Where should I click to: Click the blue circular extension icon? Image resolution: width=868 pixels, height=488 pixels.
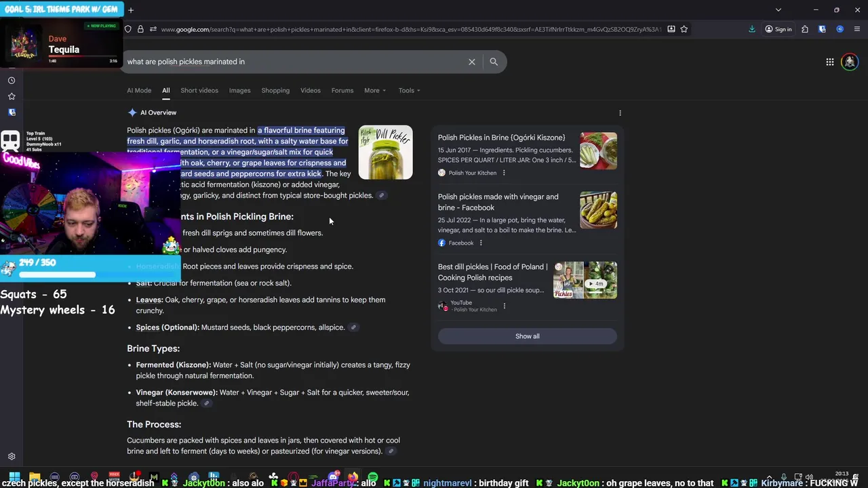(x=840, y=29)
